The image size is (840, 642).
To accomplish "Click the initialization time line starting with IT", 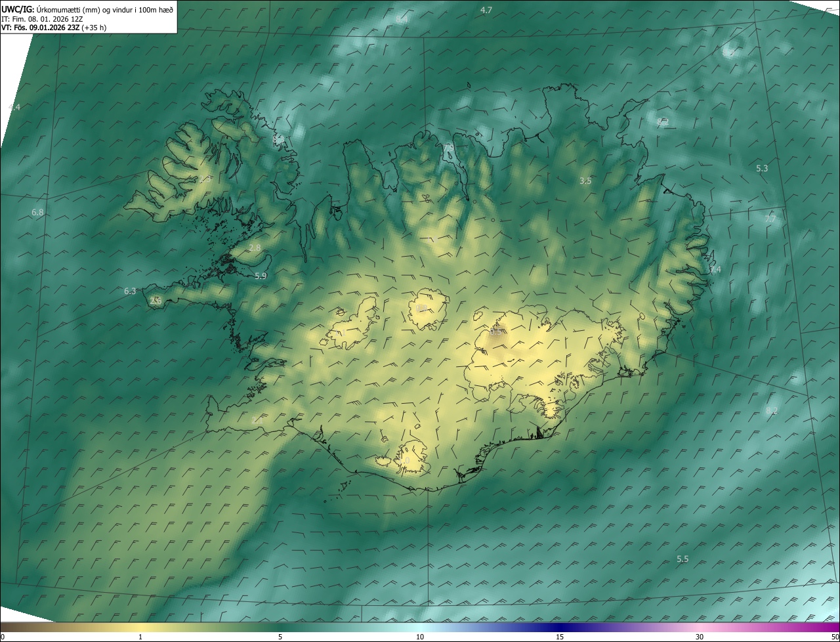I will coord(42,19).
